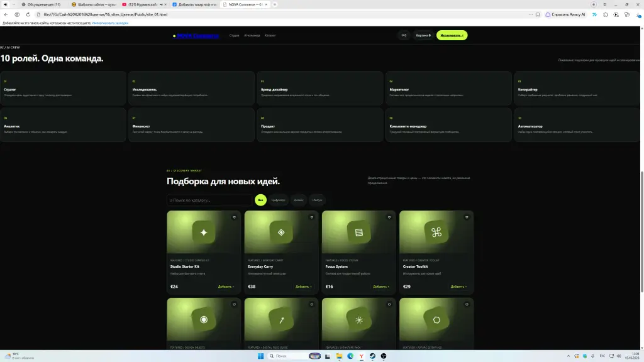Click heart icon on Everyday Carry card
This screenshot has height=362, width=644.
coord(312,217)
